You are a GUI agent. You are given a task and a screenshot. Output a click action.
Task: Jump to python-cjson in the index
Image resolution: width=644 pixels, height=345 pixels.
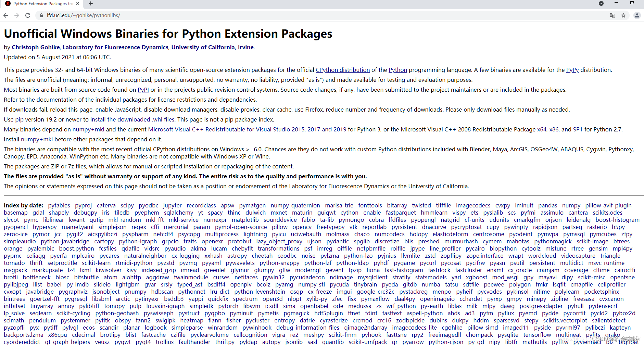446,342
